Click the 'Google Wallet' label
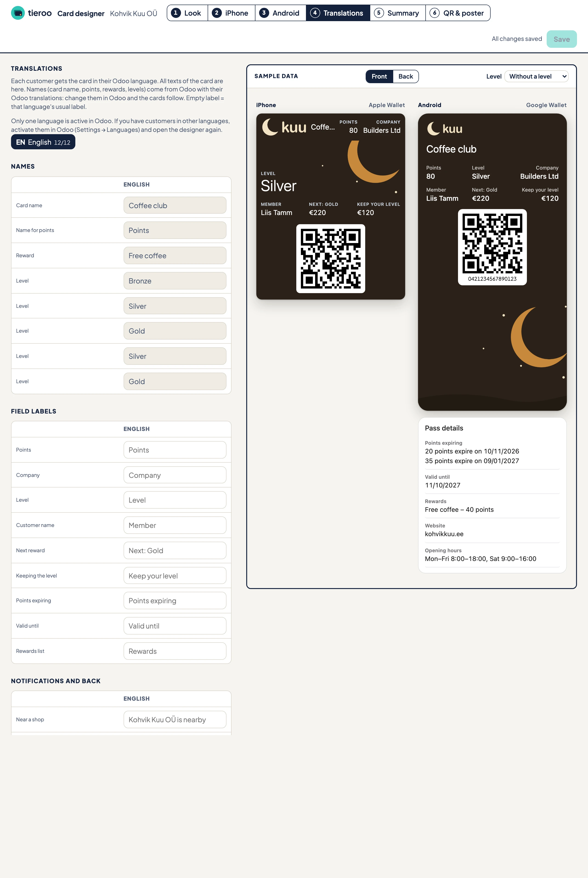Image resolution: width=588 pixels, height=878 pixels. (x=546, y=105)
